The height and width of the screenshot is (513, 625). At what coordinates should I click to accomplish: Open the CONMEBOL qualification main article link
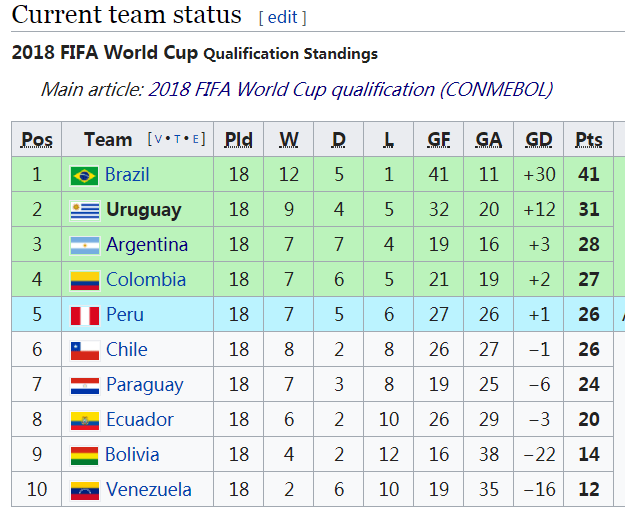350,89
